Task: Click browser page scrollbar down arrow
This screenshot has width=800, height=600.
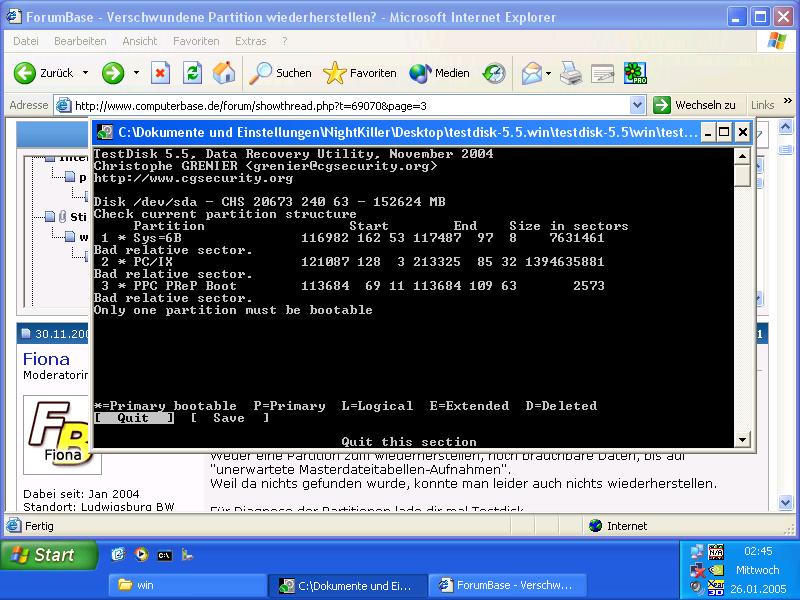Action: (x=786, y=503)
